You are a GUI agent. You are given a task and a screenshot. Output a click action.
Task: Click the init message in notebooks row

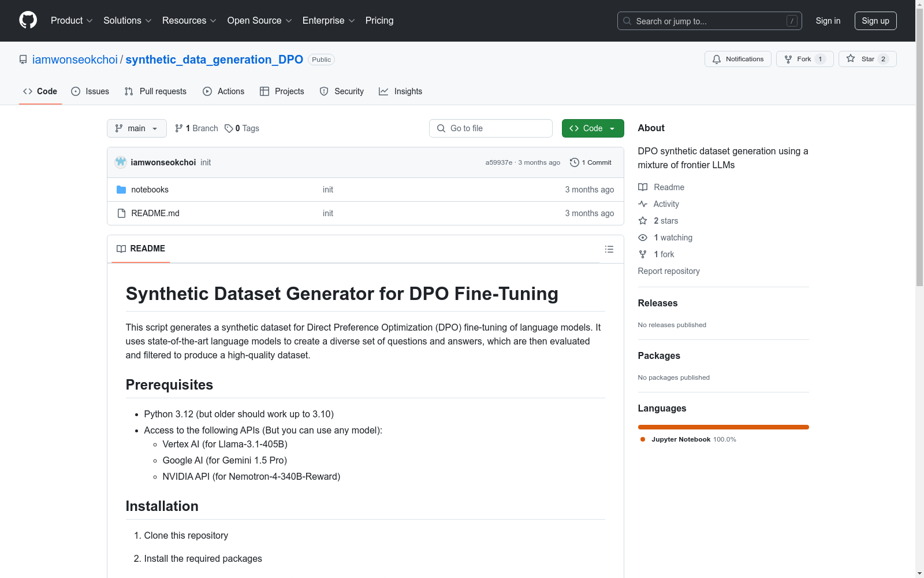pyautogui.click(x=328, y=190)
